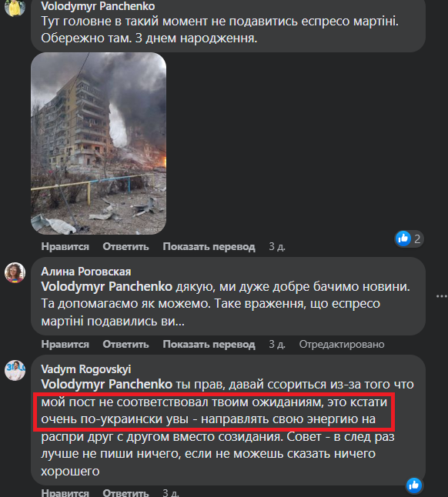This screenshot has height=497, width=448.
Task: Like Volodymyr Panchenko's comment via Нравится
Action: point(65,247)
